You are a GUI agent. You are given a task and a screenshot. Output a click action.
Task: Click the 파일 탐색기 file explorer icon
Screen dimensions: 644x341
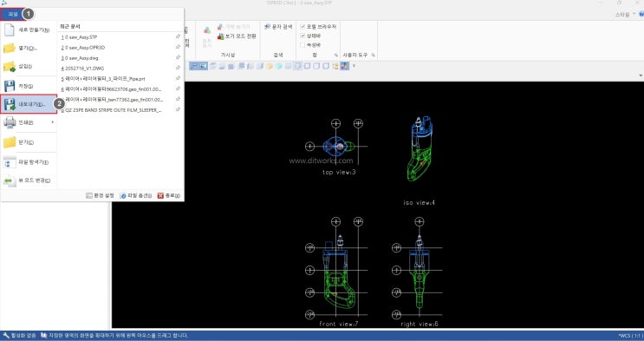click(x=10, y=162)
